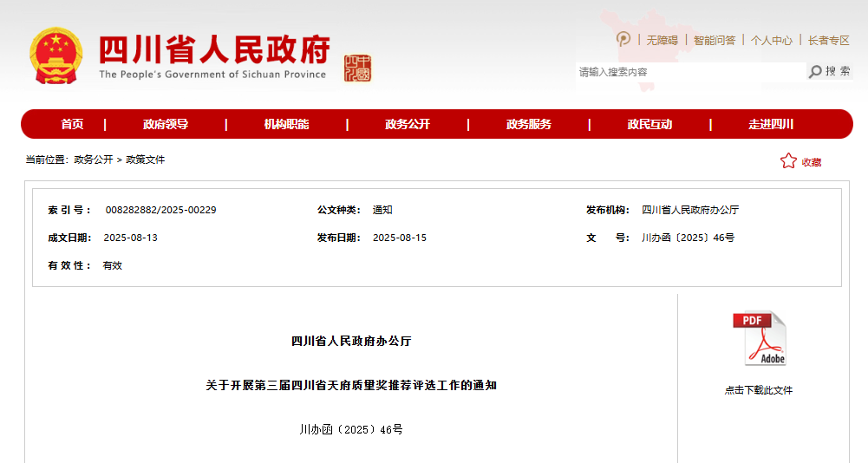Click 点击下载此文件 download link
The width and height of the screenshot is (868, 463).
pos(759,390)
